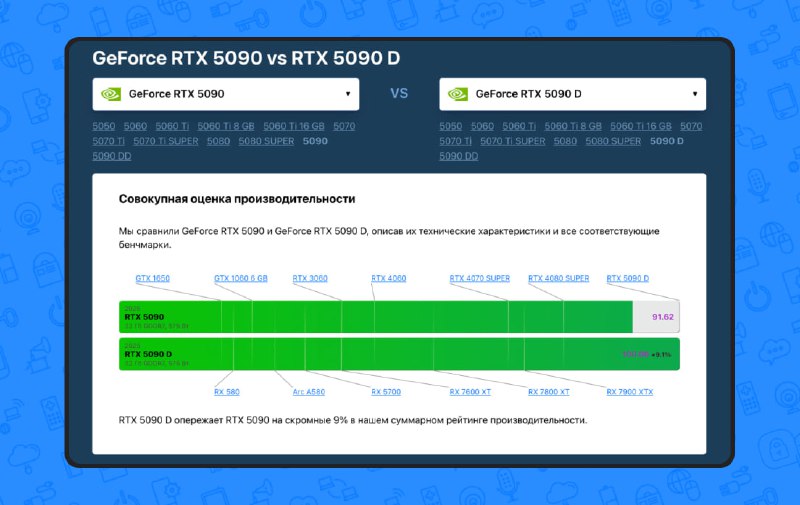Screen dimensions: 800x505
Task: Click heading Совокупная оценка производительности
Action: coord(237,199)
